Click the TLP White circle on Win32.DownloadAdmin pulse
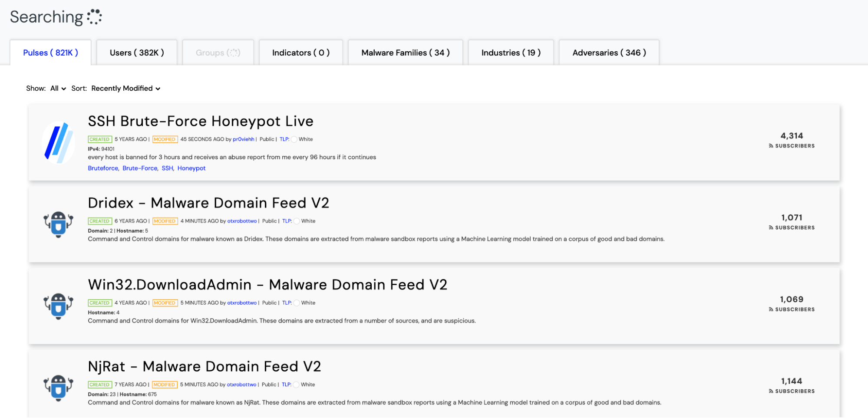This screenshot has width=868, height=418. (297, 303)
